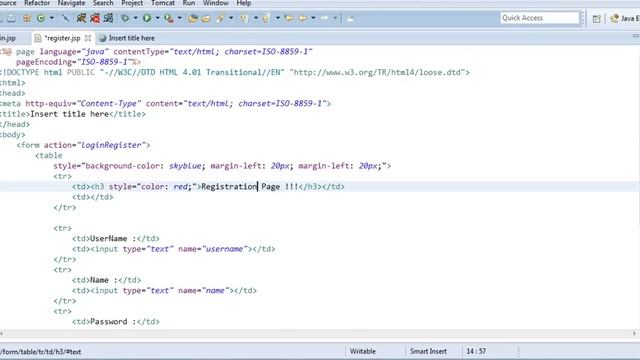This screenshot has height=360, width=640.
Task: Click the Stop Tomcat icon with red X
Action: pyautogui.click(x=95, y=18)
